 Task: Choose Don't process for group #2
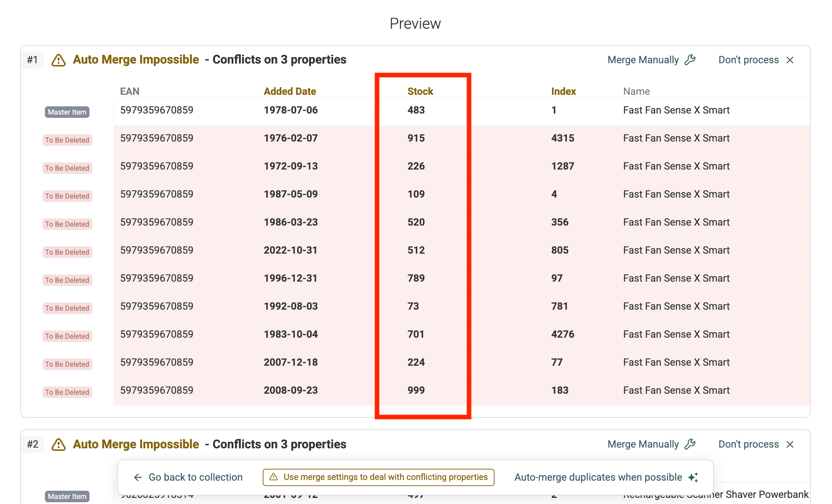(x=756, y=444)
